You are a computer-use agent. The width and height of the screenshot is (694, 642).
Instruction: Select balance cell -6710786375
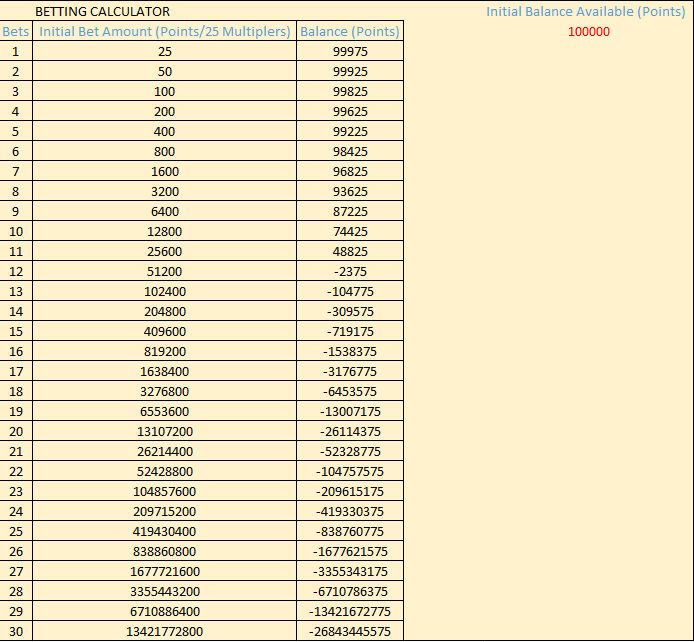click(350, 591)
